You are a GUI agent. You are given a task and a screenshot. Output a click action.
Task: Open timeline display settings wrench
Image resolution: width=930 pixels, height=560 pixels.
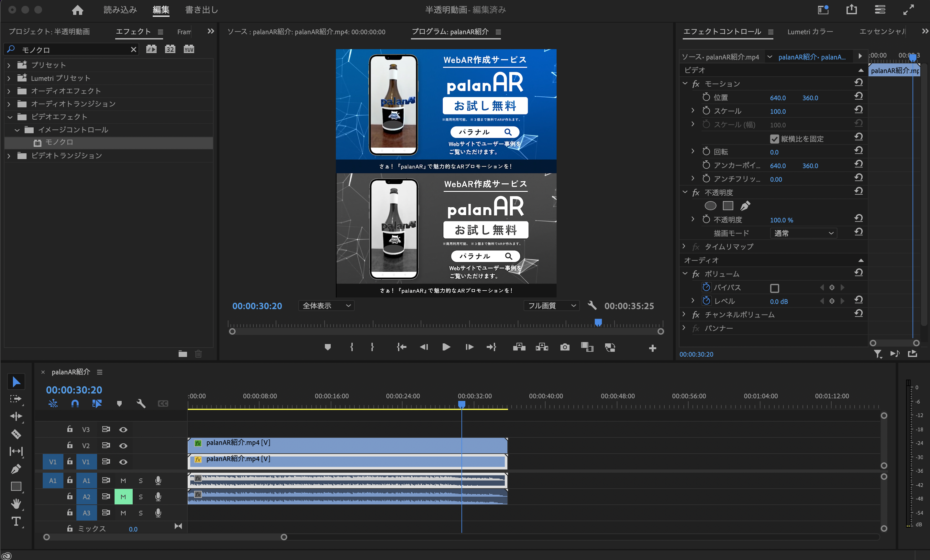[x=141, y=404]
